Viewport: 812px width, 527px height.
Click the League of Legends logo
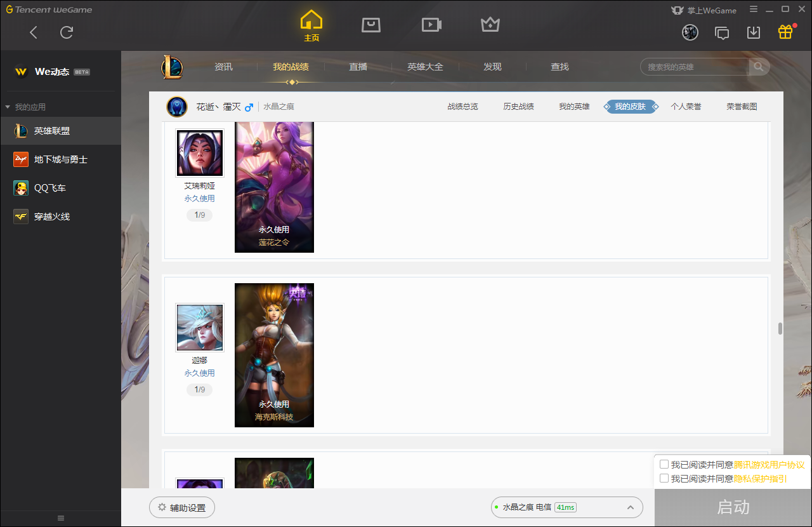tap(171, 67)
